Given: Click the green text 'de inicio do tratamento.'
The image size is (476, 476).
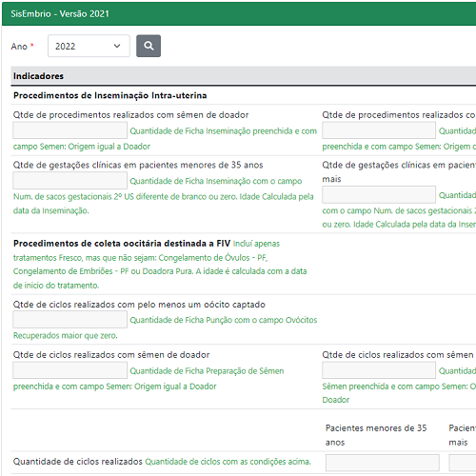Looking at the screenshot, I should 56,286.
